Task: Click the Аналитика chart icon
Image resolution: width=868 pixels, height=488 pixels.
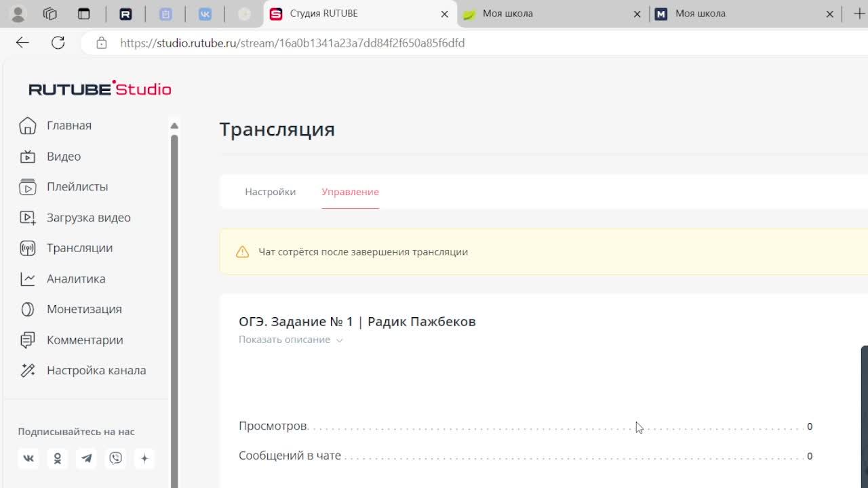Action: pos(27,279)
